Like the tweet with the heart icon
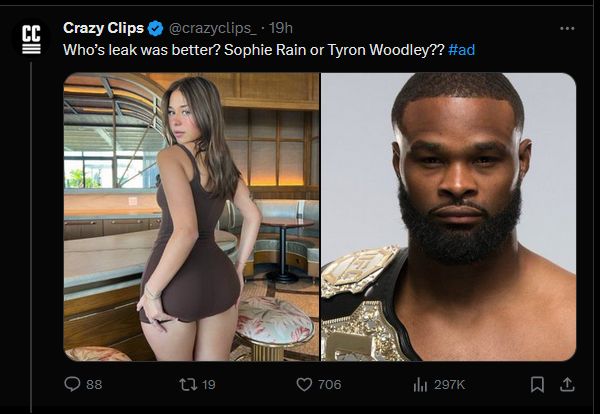 304,384
